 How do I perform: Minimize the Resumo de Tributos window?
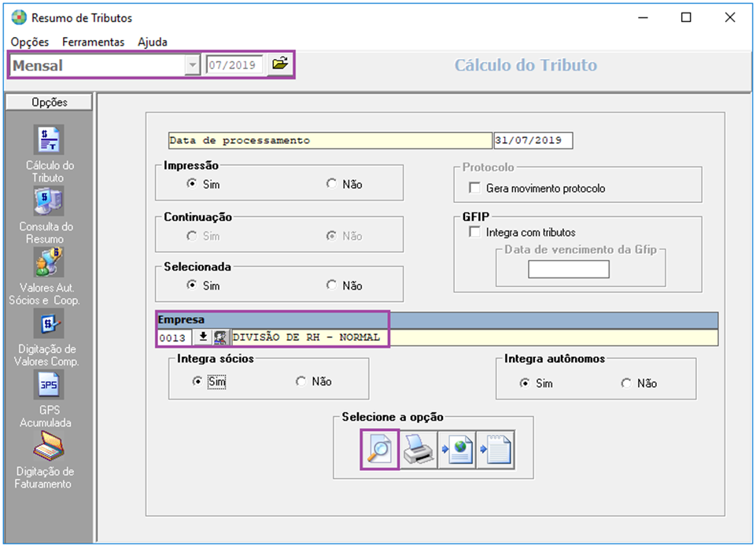(643, 18)
